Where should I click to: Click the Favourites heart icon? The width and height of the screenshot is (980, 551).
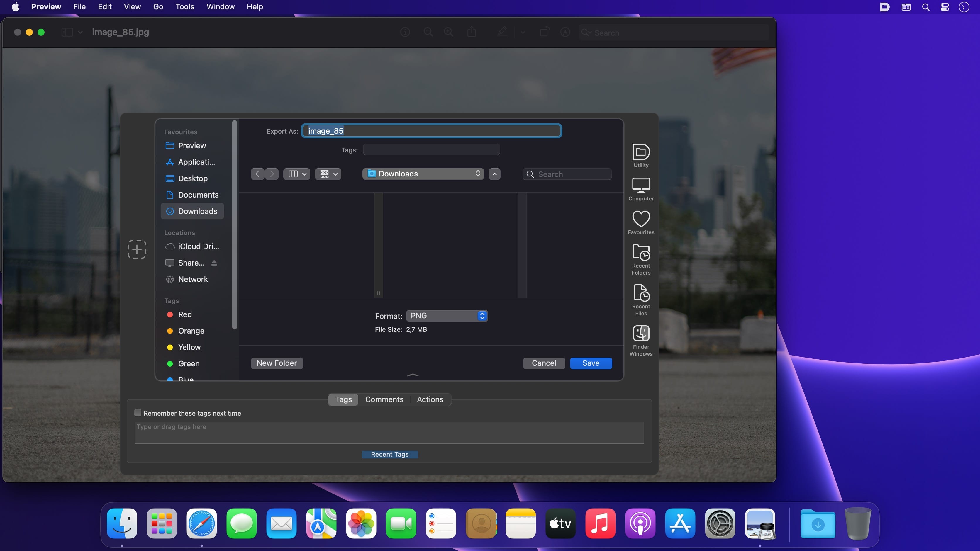[641, 219]
